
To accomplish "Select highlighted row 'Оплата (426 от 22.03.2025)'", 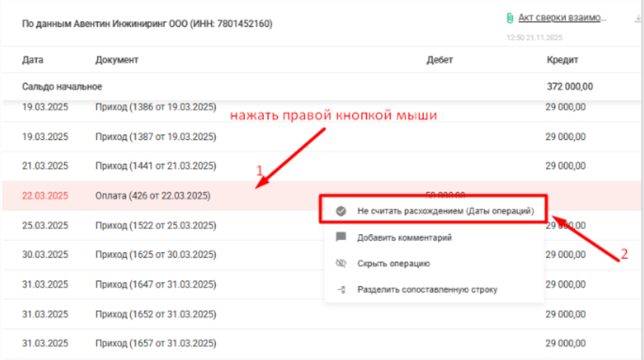I will coord(322,196).
